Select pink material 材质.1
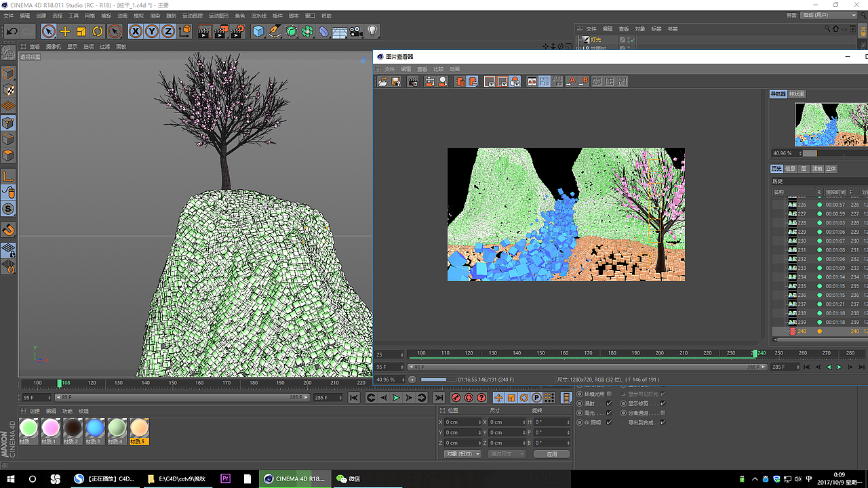Screen dimensions: 868x488 coord(51,431)
